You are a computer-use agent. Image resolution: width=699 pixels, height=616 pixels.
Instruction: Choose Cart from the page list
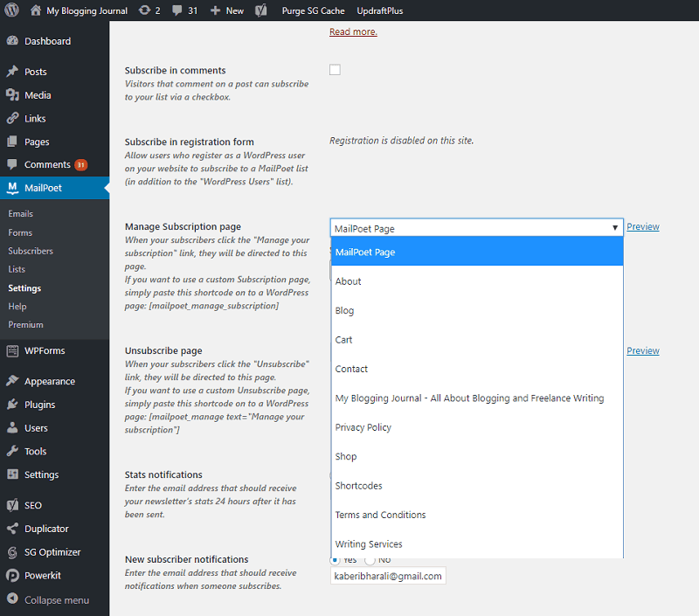[477, 340]
